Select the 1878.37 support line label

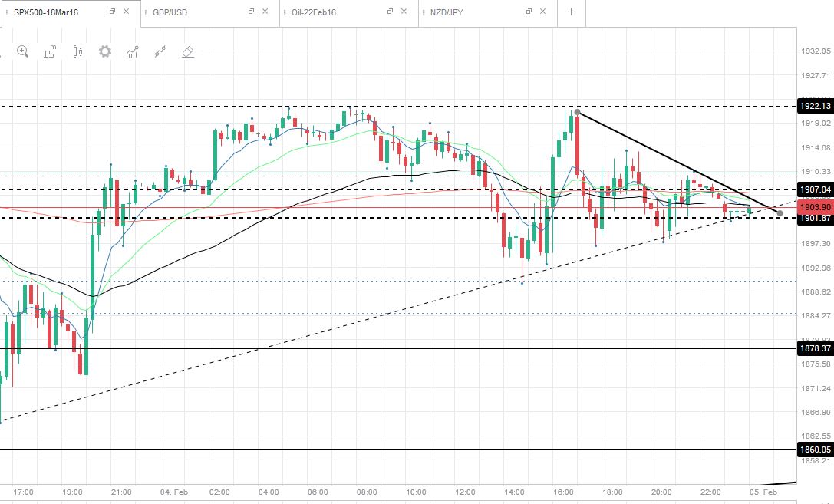click(816, 348)
